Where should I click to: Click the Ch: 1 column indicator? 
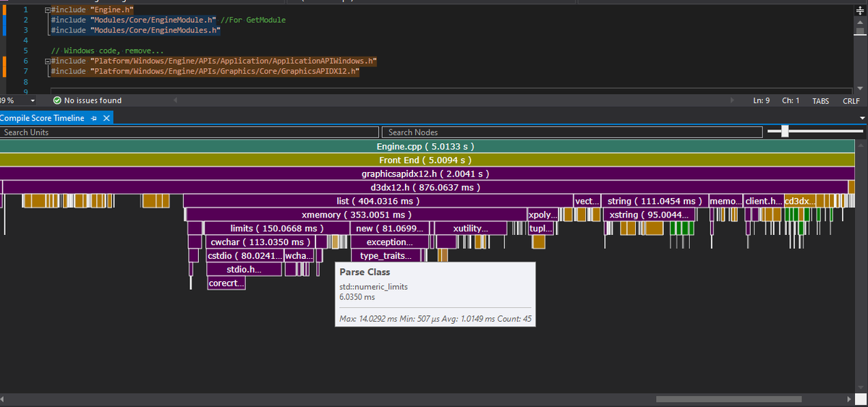(x=791, y=100)
